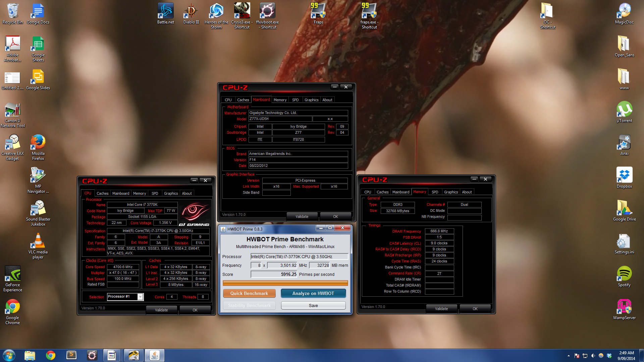Click Validate in the Mainboard CPU-Z window
Image resolution: width=644 pixels, height=362 pixels.
[x=302, y=217]
